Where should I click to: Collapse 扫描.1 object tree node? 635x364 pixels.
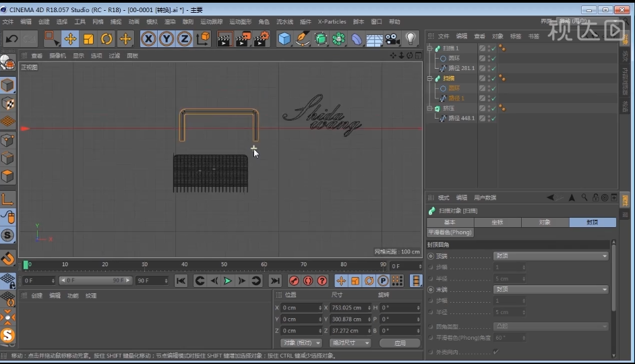tap(430, 48)
